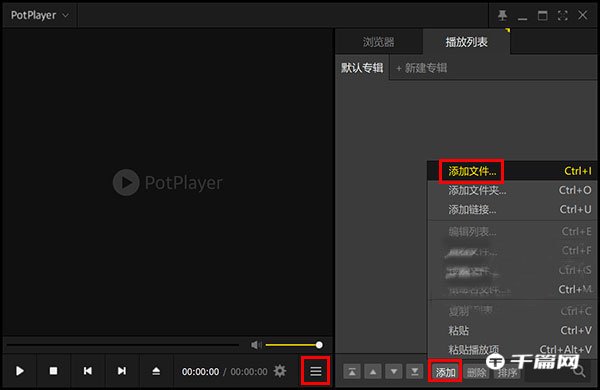Screen dimensions: 600x390
Task: Choose 添加文件... from the menu
Action: (x=512, y=171)
